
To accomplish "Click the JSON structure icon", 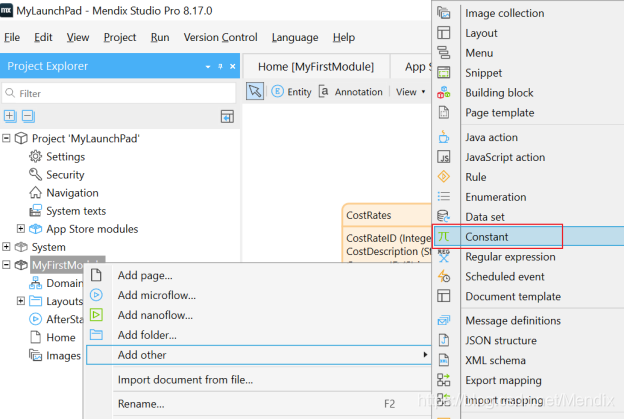I will (x=444, y=340).
